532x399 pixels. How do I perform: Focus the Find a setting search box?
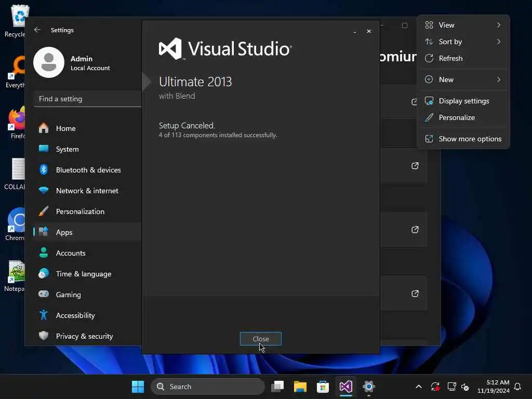[x=87, y=99]
